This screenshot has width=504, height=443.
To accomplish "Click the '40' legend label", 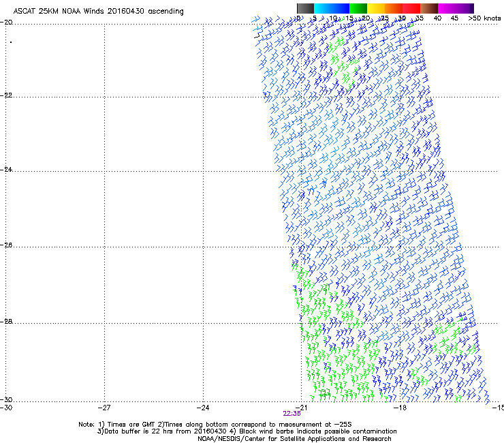I will [x=437, y=18].
